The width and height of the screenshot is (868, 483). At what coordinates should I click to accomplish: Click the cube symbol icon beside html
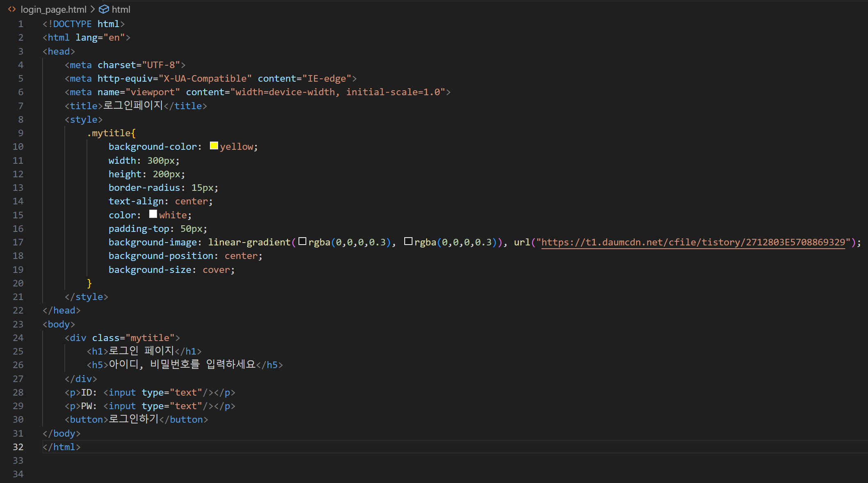click(x=104, y=9)
